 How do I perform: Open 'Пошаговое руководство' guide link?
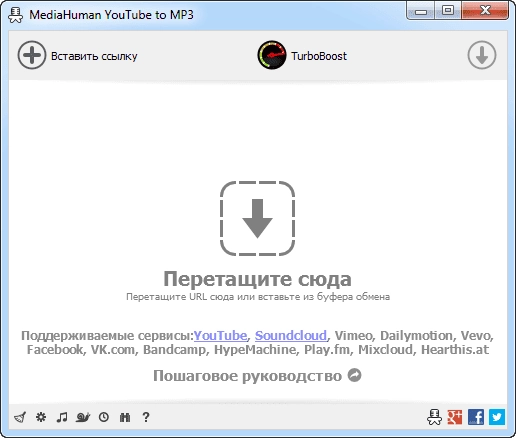247,376
